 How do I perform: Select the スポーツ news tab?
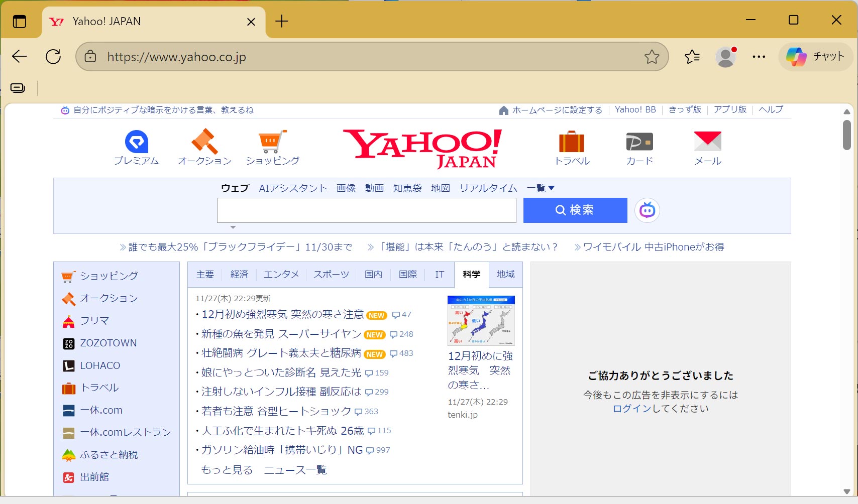331,275
